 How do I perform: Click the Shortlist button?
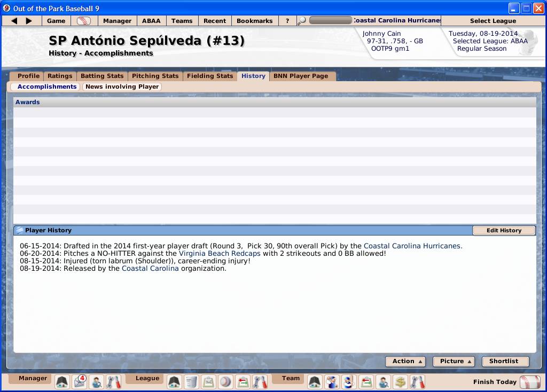click(505, 362)
